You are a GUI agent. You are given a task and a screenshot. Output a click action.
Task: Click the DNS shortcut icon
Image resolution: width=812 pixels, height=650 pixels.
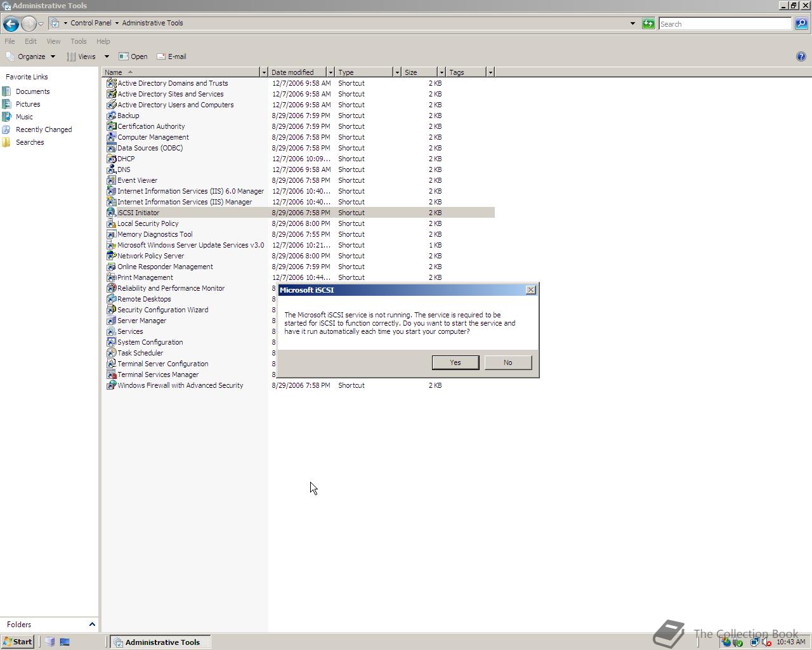tap(111, 169)
